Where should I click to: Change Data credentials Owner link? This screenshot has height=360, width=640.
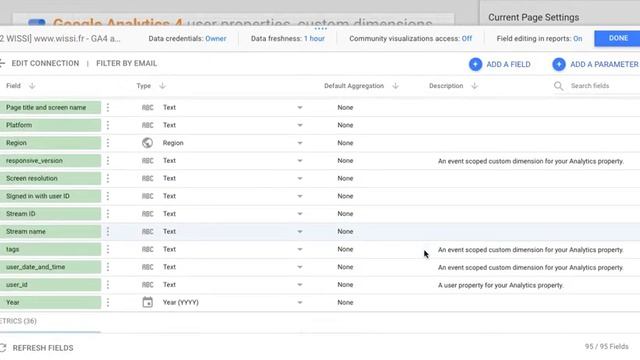[x=216, y=38]
